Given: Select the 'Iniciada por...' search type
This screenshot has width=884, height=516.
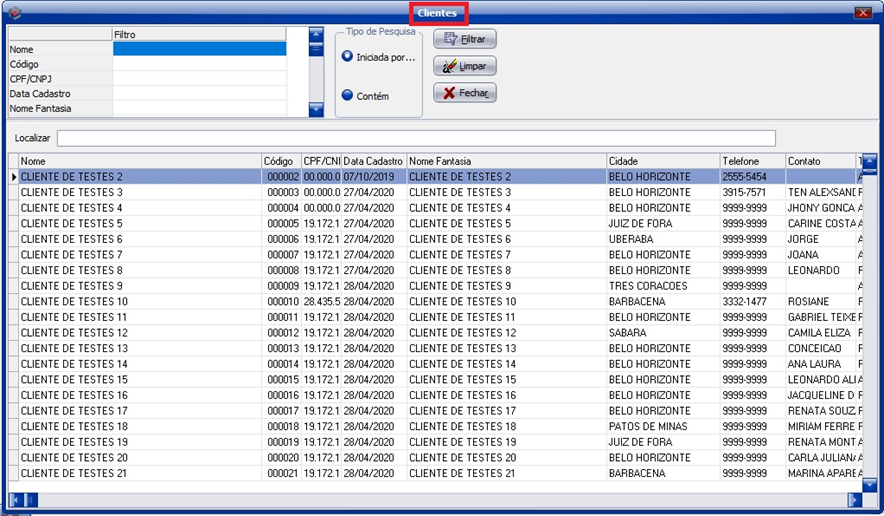Looking at the screenshot, I should [348, 57].
